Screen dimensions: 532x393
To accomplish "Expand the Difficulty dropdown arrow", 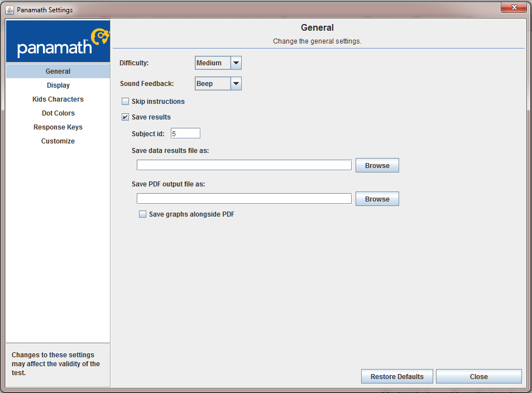I will (236, 63).
